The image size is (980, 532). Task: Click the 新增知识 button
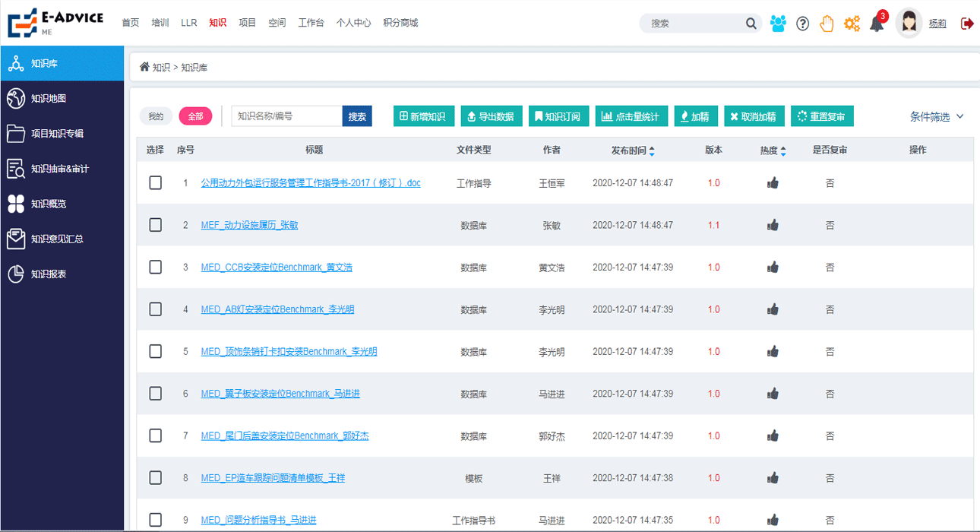pyautogui.click(x=424, y=116)
